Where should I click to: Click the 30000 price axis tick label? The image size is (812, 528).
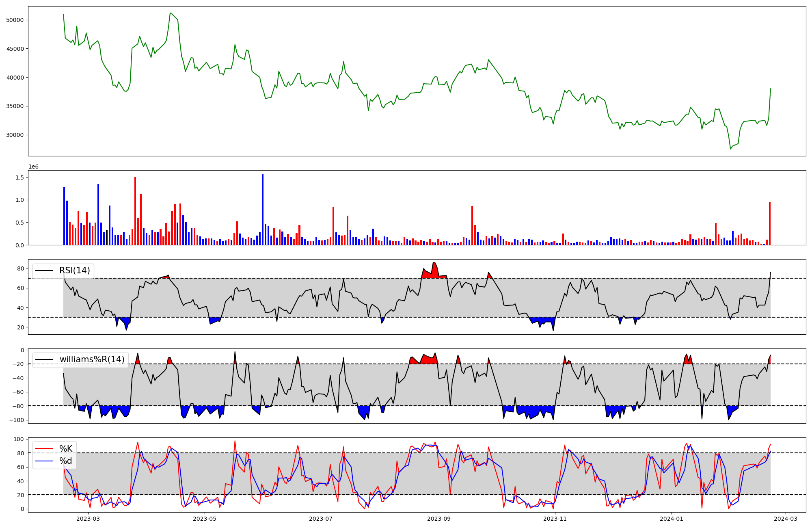coord(15,135)
